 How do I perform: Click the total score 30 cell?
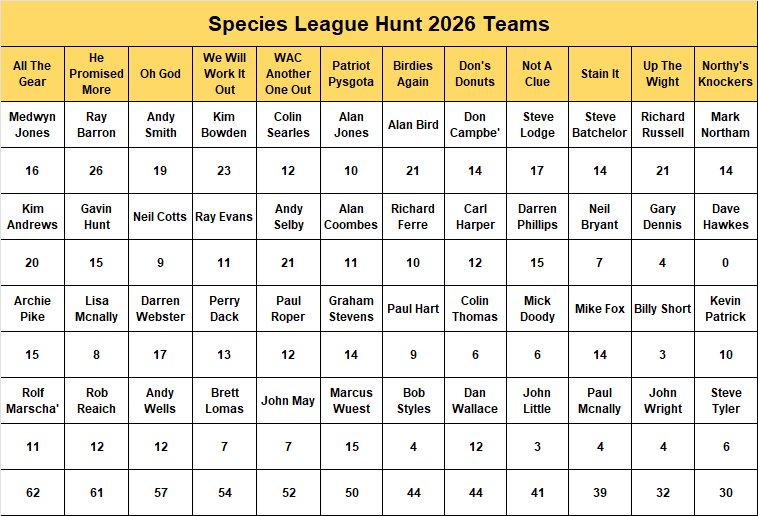(x=725, y=493)
